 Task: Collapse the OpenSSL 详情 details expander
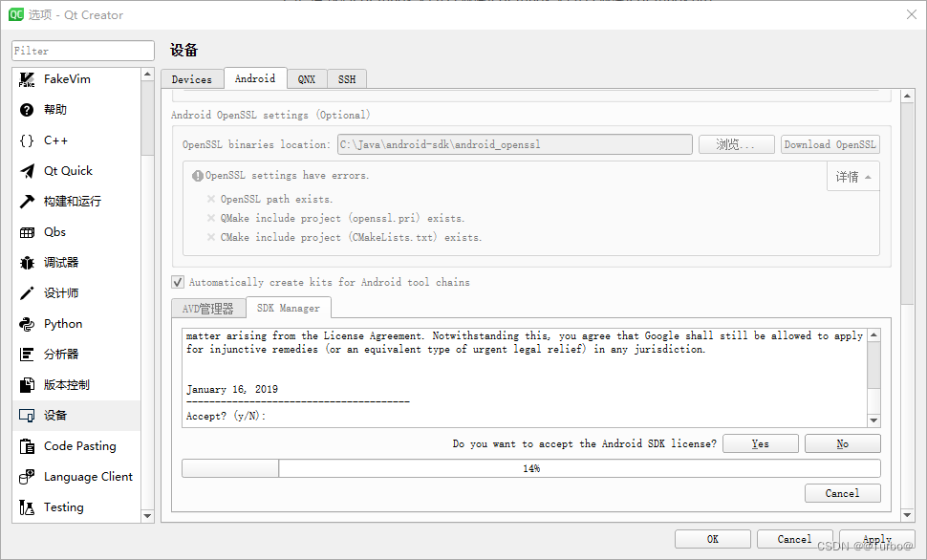[853, 177]
